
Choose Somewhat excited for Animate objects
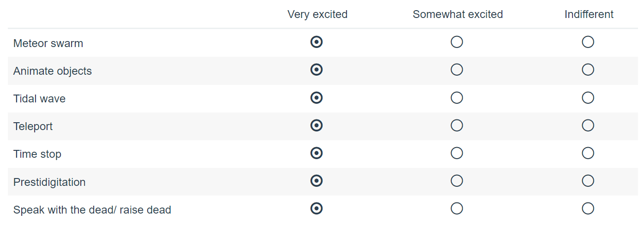pyautogui.click(x=457, y=70)
